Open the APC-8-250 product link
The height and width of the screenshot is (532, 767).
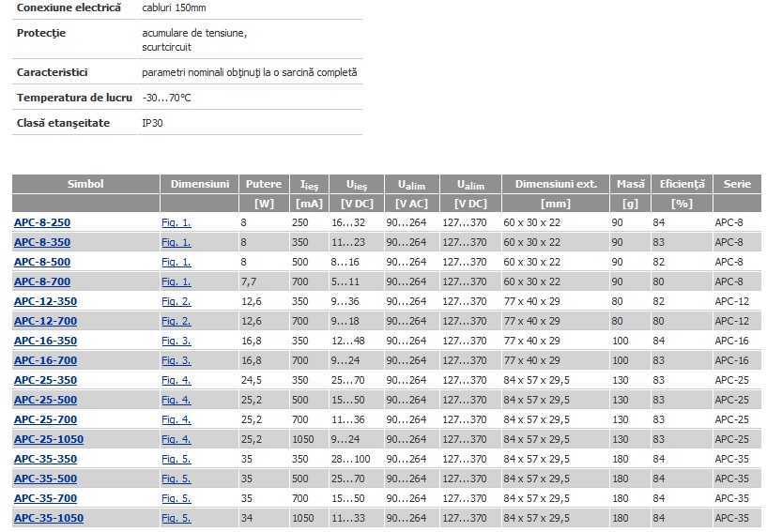point(42,222)
